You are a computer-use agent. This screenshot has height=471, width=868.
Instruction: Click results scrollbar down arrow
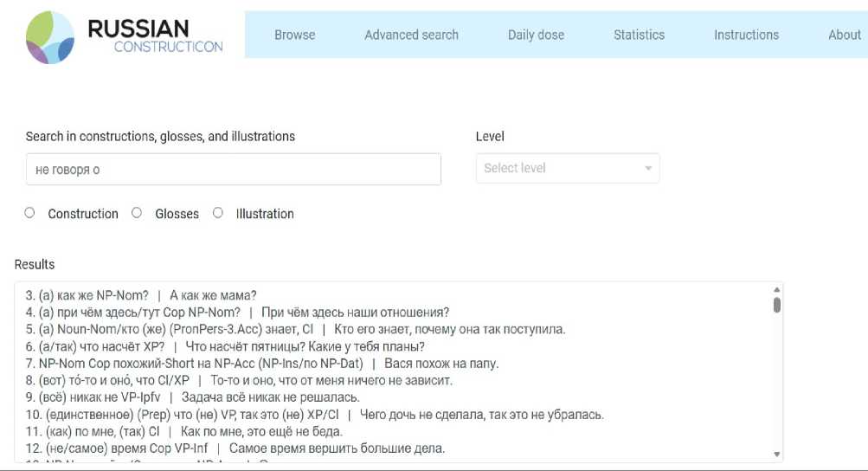[x=776, y=454]
